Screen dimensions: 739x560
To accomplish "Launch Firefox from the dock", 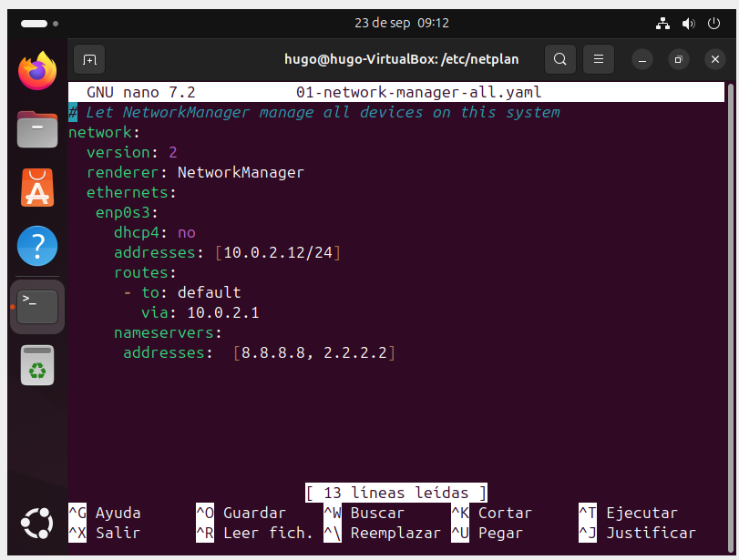I will coord(37,72).
